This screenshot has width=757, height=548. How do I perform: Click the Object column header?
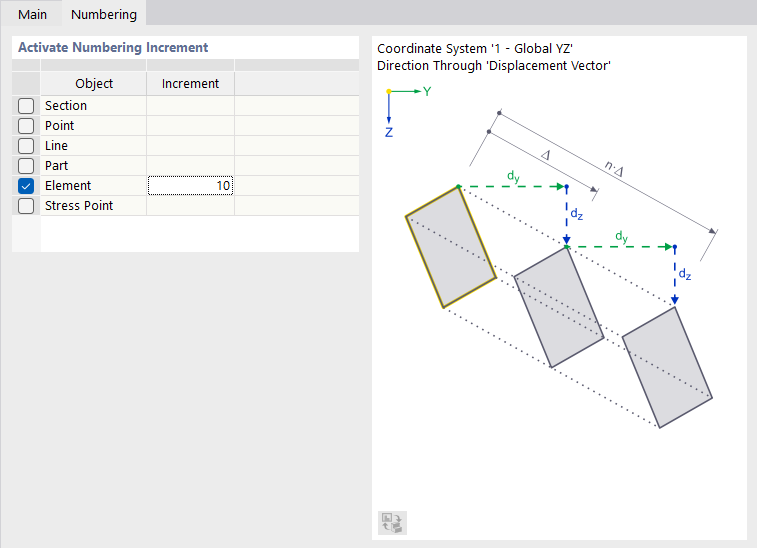(x=94, y=84)
